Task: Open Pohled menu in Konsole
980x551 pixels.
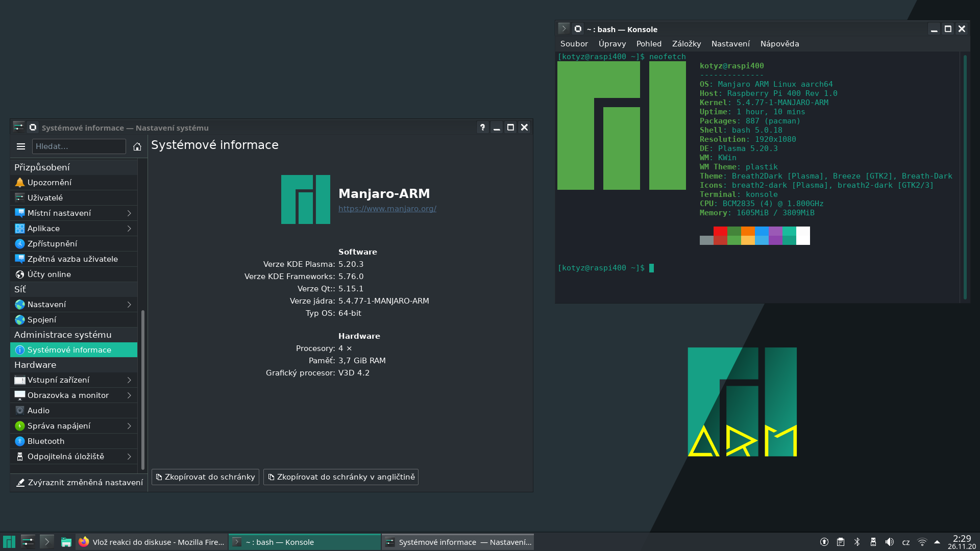Action: [x=649, y=44]
